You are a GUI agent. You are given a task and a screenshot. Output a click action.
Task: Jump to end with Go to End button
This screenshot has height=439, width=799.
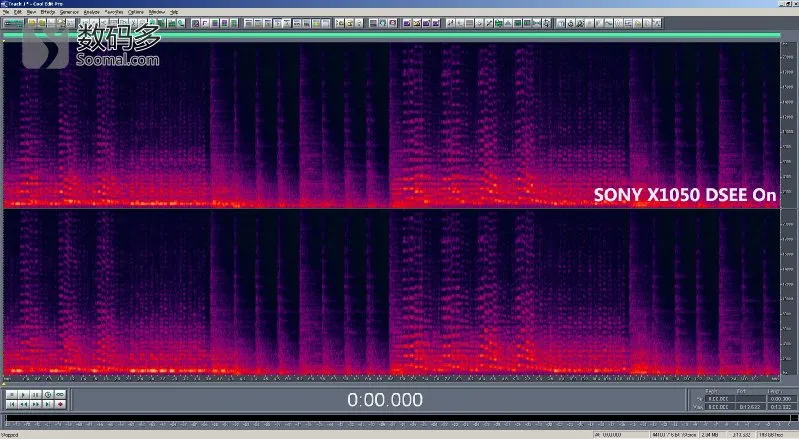pyautogui.click(x=48, y=404)
